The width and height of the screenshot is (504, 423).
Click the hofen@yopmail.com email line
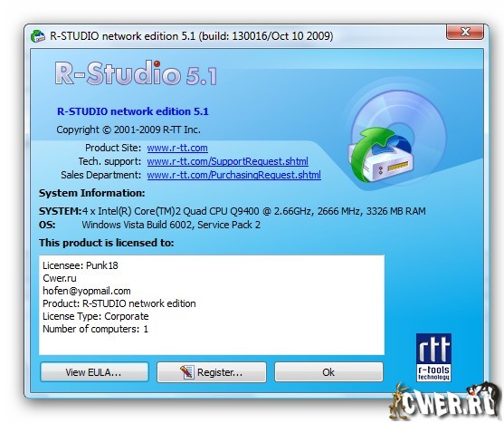87,291
